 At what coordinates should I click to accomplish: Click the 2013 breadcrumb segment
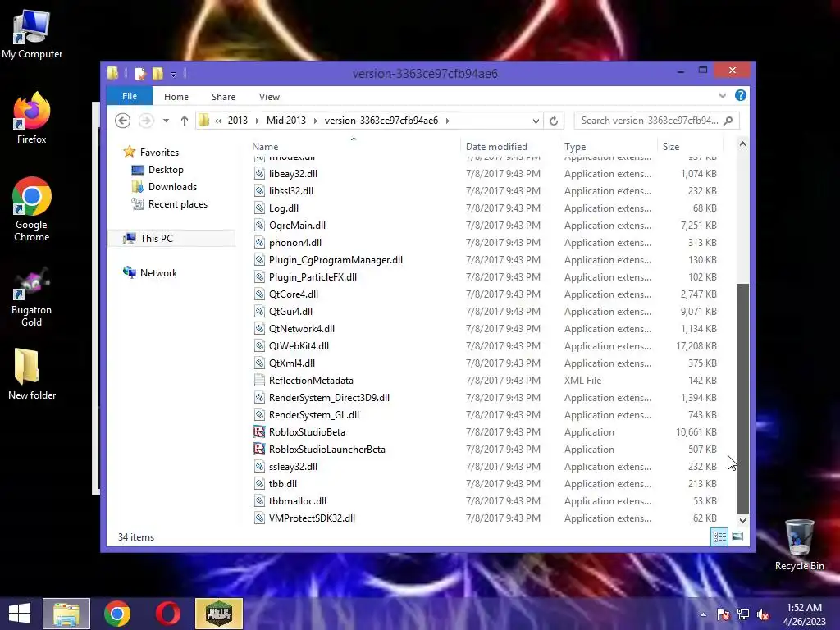pos(237,121)
